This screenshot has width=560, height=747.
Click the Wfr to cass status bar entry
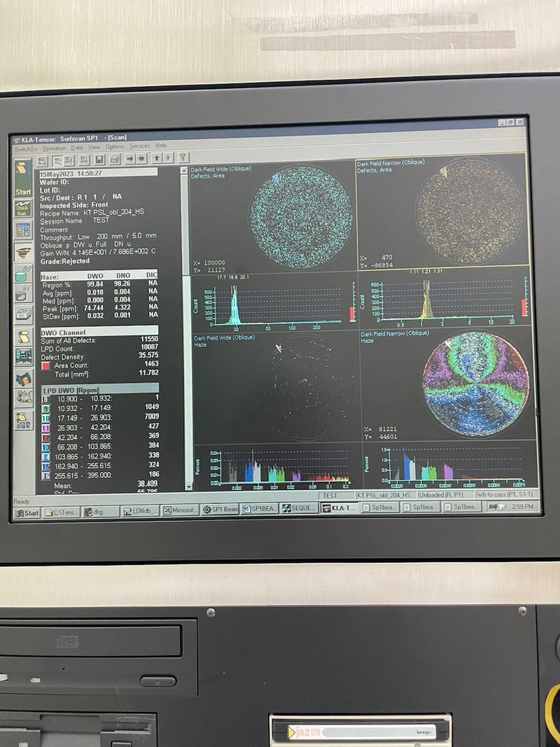click(x=506, y=495)
